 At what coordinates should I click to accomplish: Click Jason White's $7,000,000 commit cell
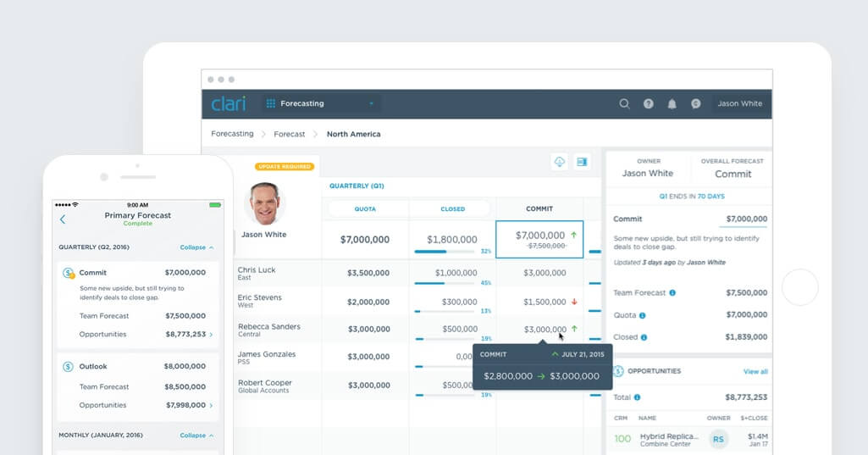[x=539, y=240]
